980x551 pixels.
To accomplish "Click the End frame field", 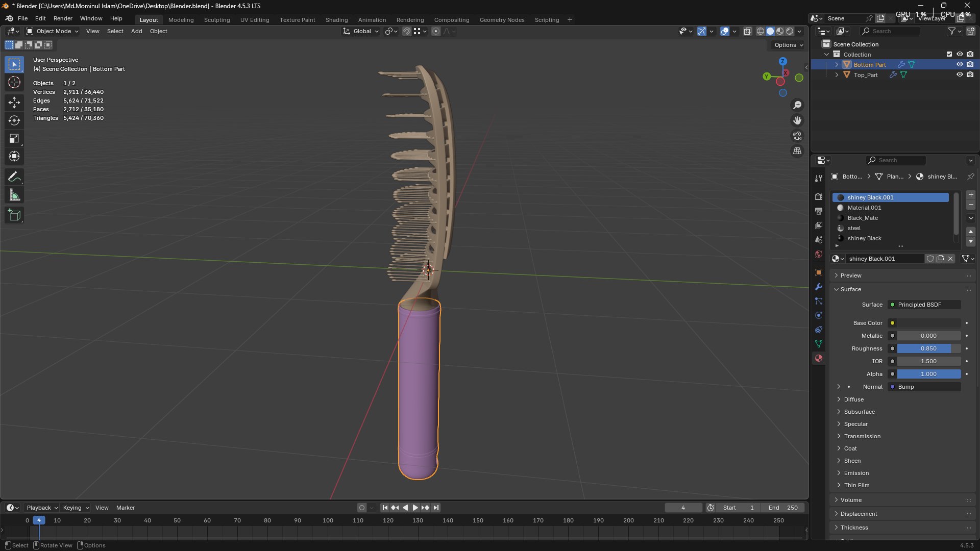I will pyautogui.click(x=783, y=508).
